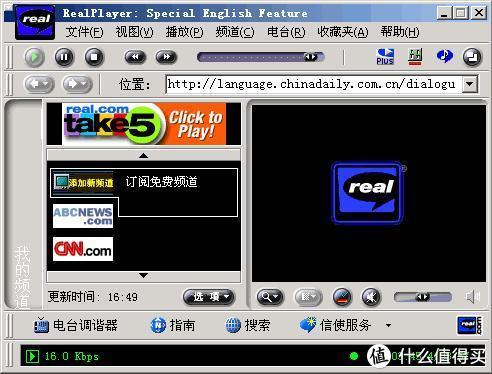This screenshot has height=374, width=492.
Task: Click the video controls screen icon
Action: [342, 297]
